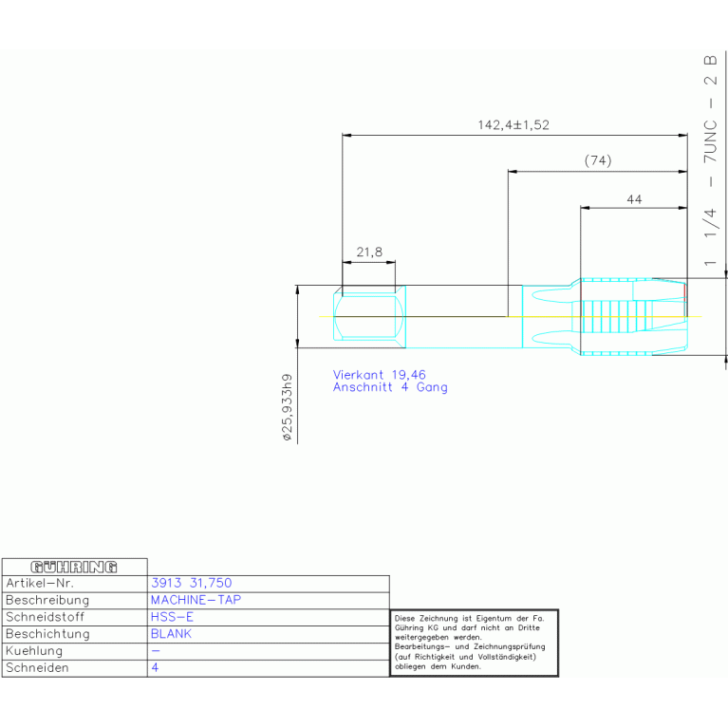Select the 21,8 square length dimension
The width and height of the screenshot is (728, 728).
369,252
